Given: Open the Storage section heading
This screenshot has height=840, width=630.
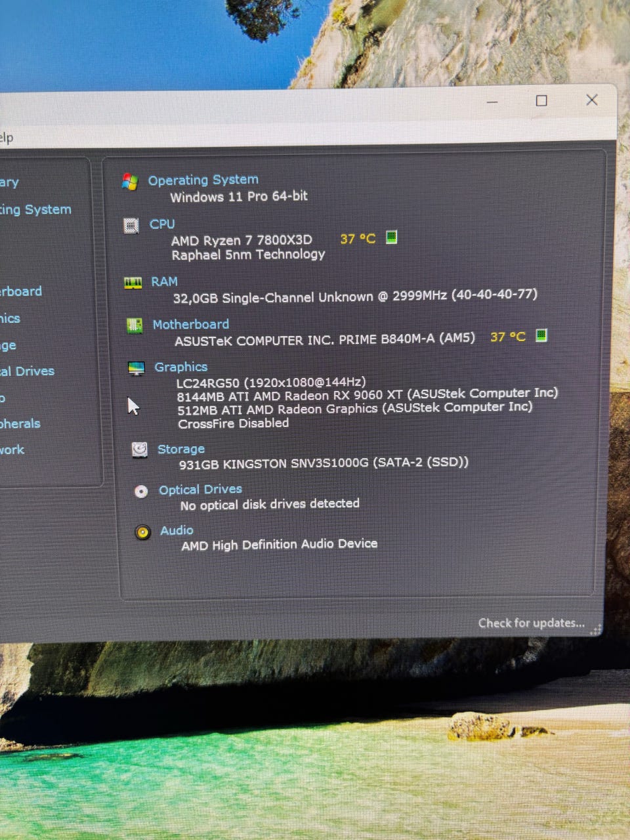Looking at the screenshot, I should tap(181, 449).
